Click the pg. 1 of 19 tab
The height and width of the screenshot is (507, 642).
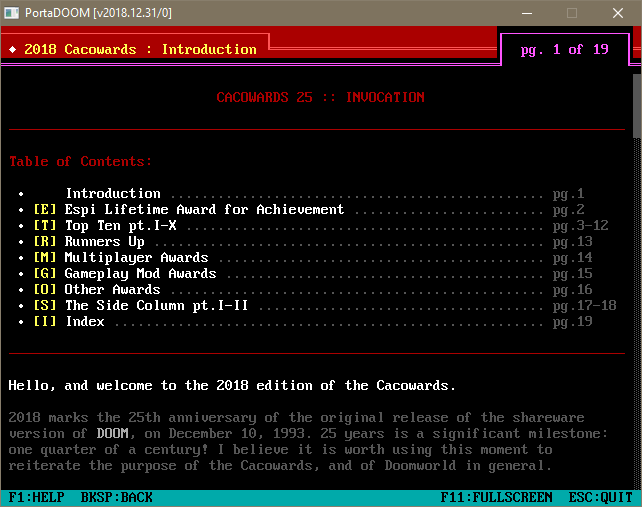[x=565, y=50]
